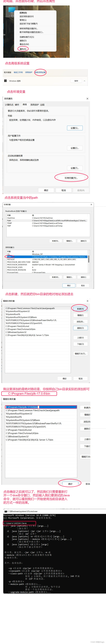Image resolution: width=106 pixels, height=644 pixels.
Task: Click 上移(U) in the uncropped 编辑环境变量 dialog
Action: (x=80, y=338)
